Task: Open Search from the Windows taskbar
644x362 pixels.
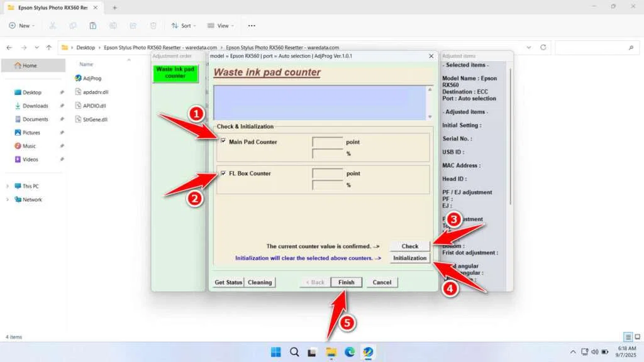Action: [x=294, y=352]
